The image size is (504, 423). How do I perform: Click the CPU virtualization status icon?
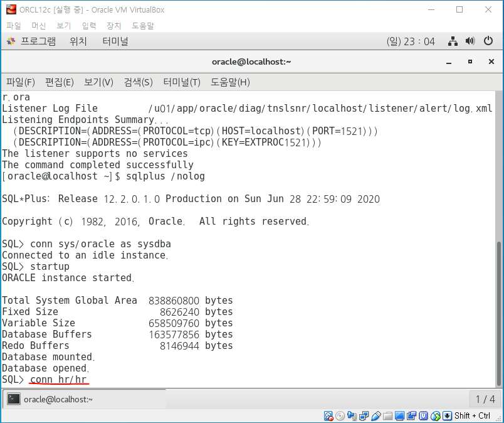423,416
